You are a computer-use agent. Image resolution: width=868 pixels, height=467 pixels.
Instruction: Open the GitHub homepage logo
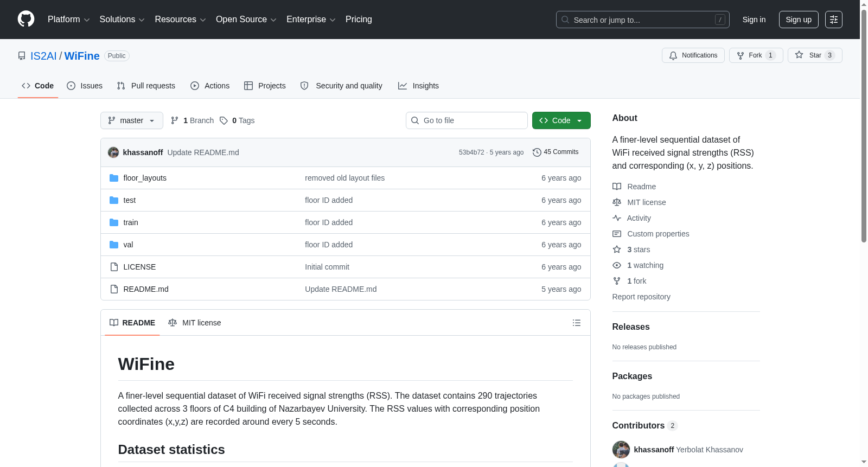[26, 19]
